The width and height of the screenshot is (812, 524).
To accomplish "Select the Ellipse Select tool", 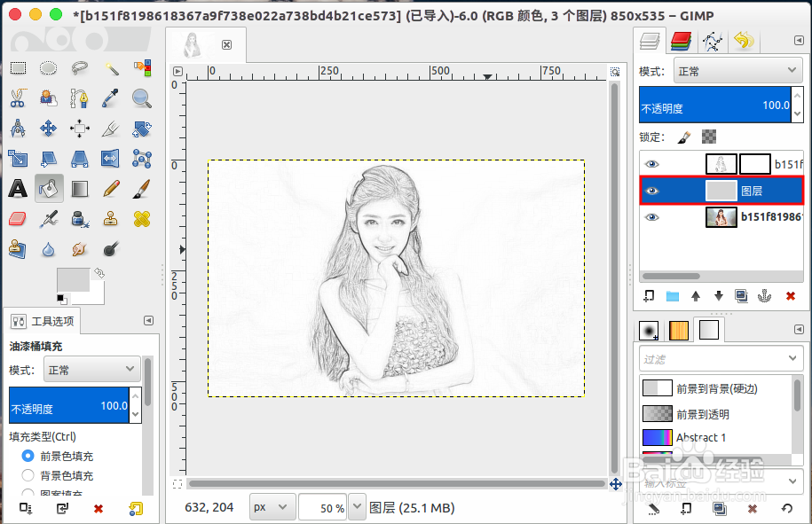I will coord(48,68).
